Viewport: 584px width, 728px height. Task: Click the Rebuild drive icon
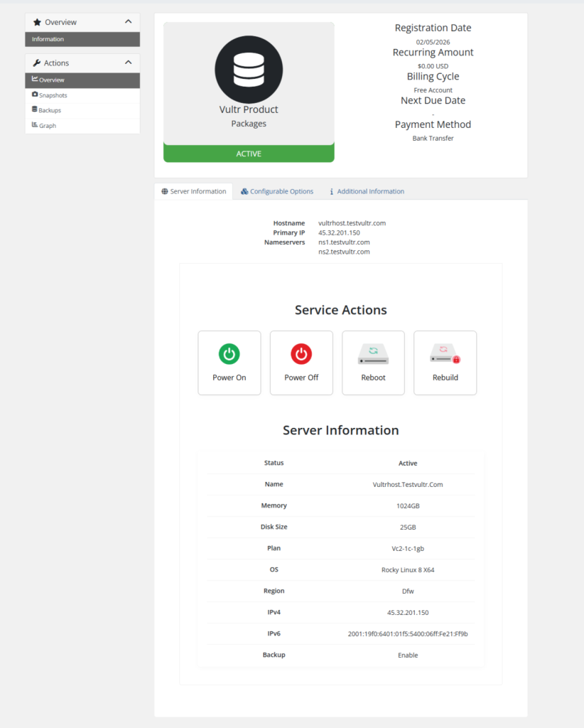pos(445,354)
